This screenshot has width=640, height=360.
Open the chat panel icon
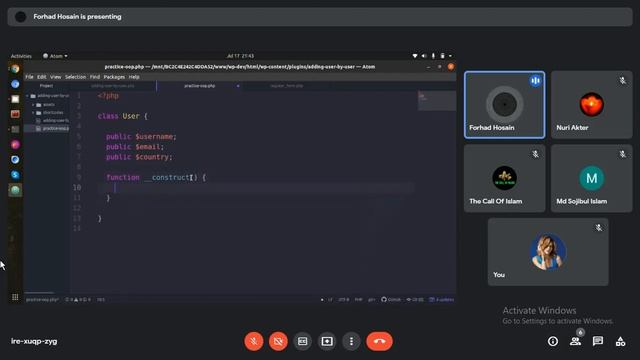598,341
